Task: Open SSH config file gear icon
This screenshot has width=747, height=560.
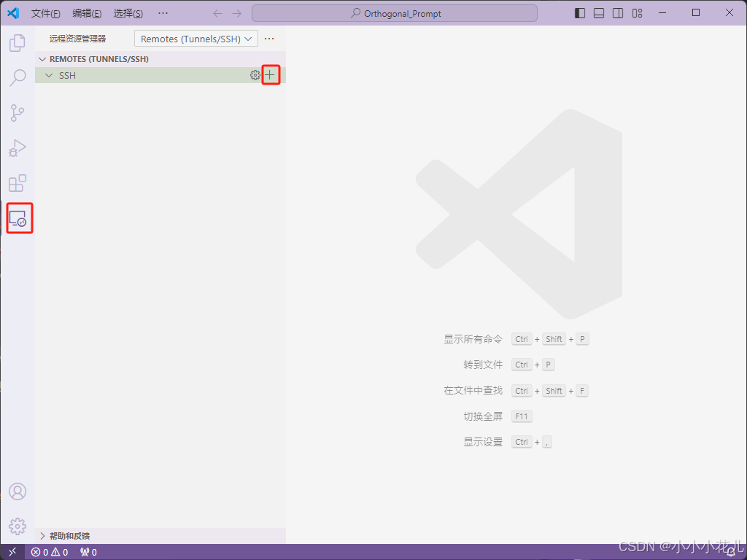Action: coord(255,75)
